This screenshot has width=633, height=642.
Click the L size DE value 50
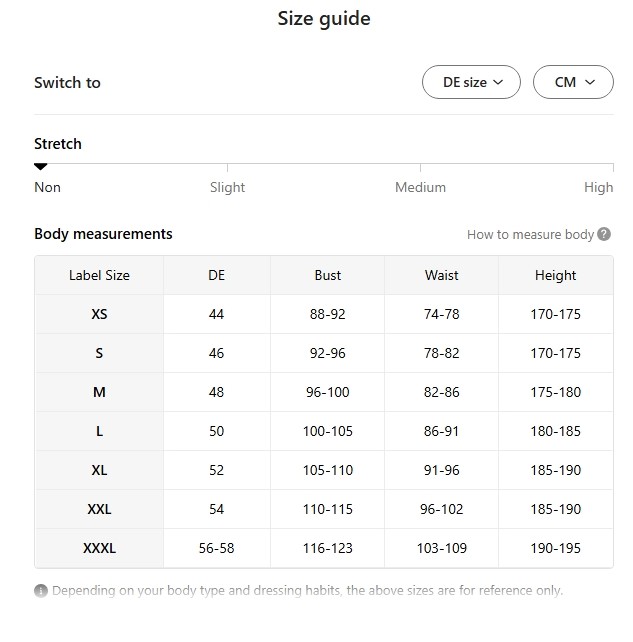[x=217, y=431]
